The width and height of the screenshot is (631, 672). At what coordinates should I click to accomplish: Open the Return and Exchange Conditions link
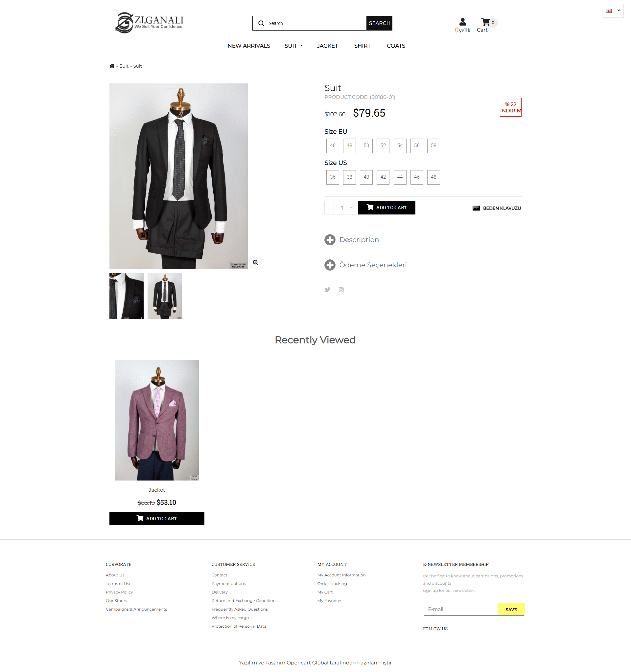coord(244,601)
